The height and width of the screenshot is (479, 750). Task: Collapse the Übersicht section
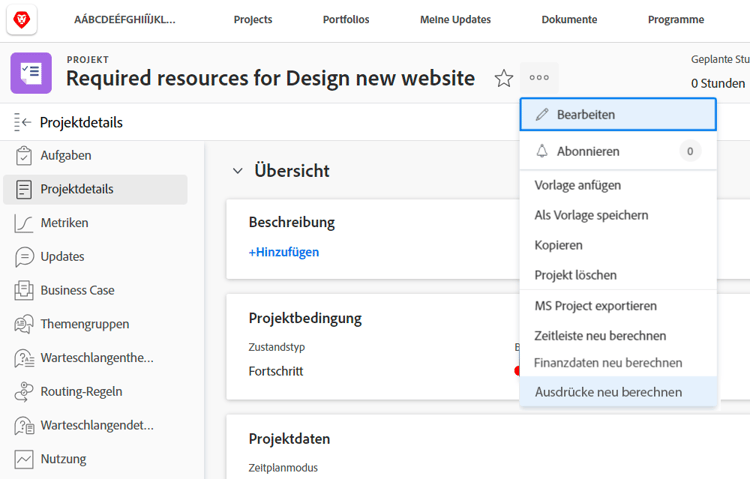tap(238, 171)
